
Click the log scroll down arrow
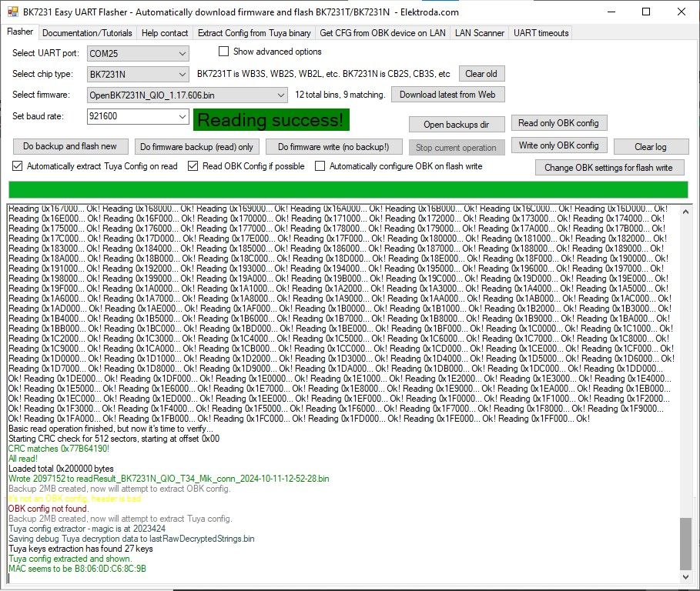685,576
